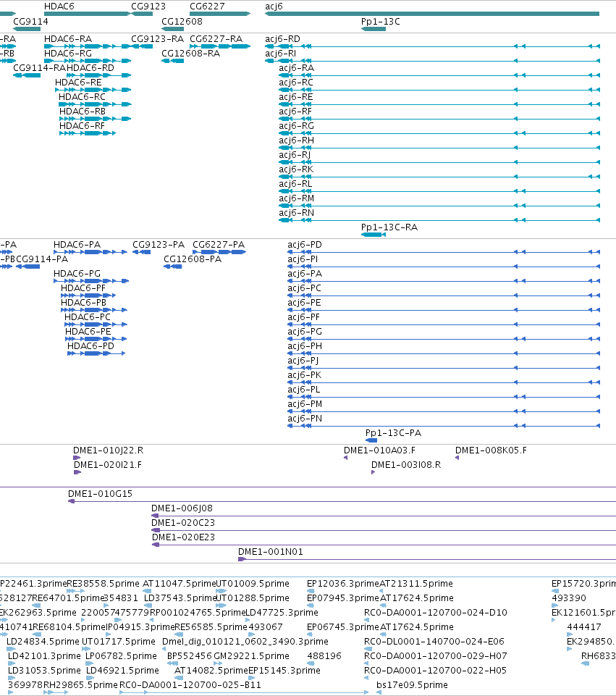Image resolution: width=616 pixels, height=696 pixels.
Task: Select the CG6227 gene label
Action: pos(207,7)
